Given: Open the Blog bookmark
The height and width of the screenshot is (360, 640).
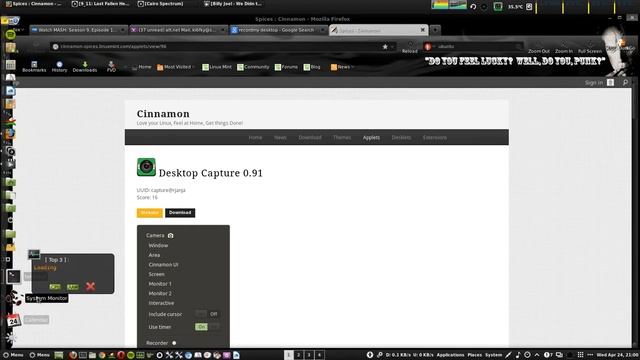Looking at the screenshot, I should point(312,67).
